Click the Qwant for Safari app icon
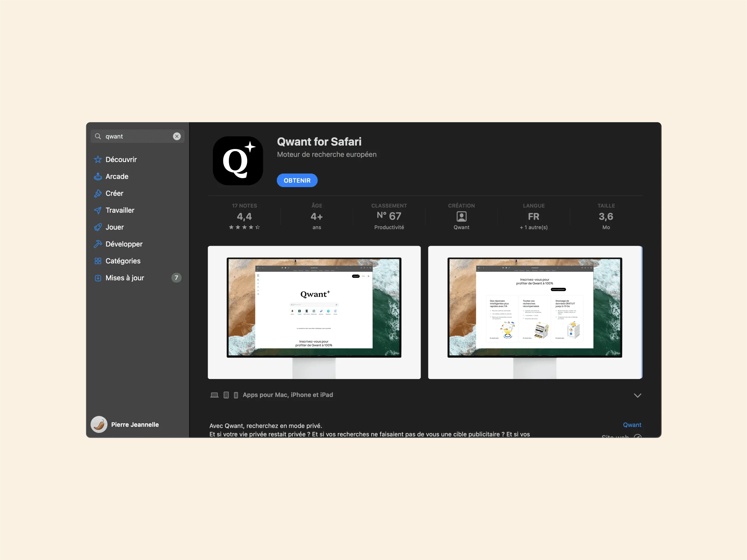Screen dimensions: 747x560 coord(238,161)
